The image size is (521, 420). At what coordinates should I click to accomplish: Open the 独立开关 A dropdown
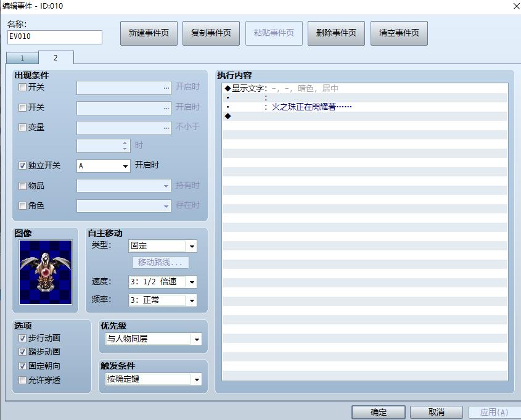[x=104, y=166]
